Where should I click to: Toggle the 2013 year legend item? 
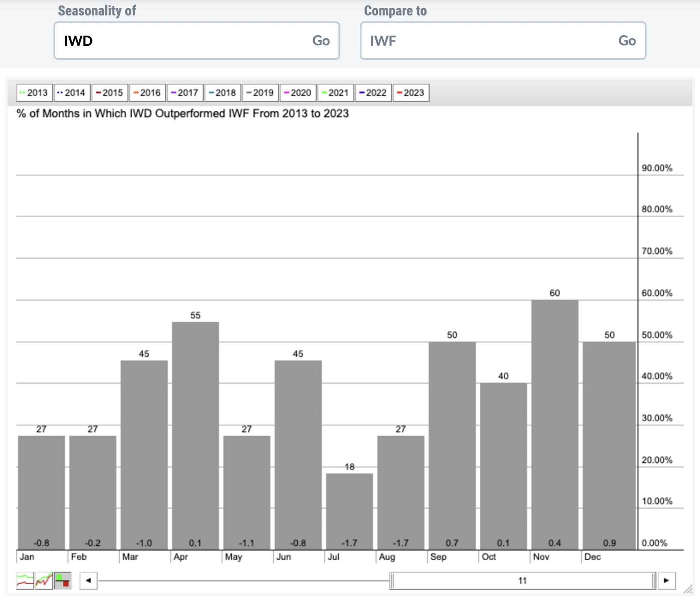coord(34,93)
